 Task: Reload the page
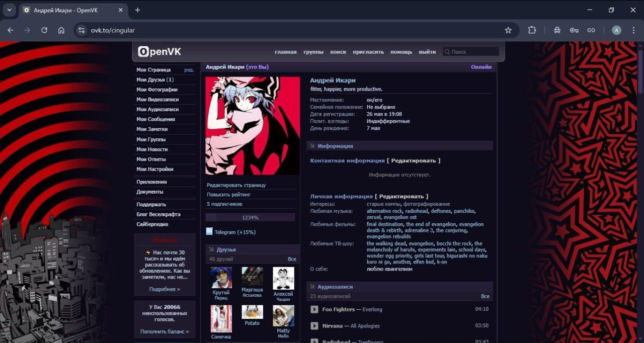pyautogui.click(x=44, y=30)
